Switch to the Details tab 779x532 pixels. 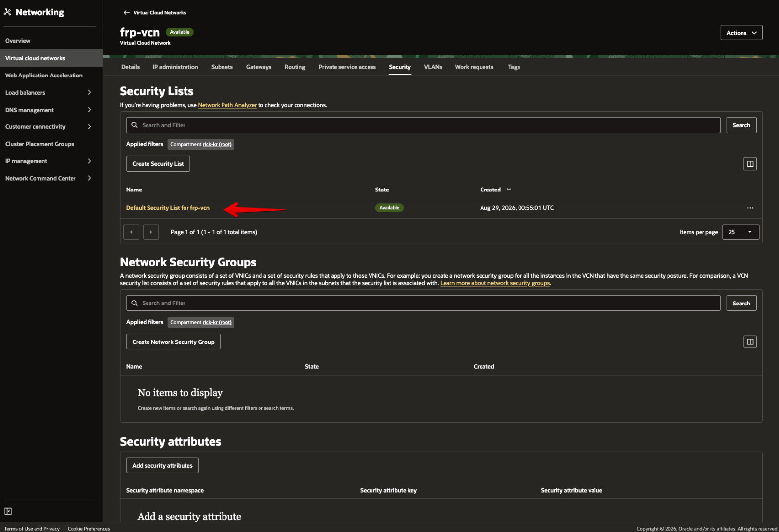[130, 67]
